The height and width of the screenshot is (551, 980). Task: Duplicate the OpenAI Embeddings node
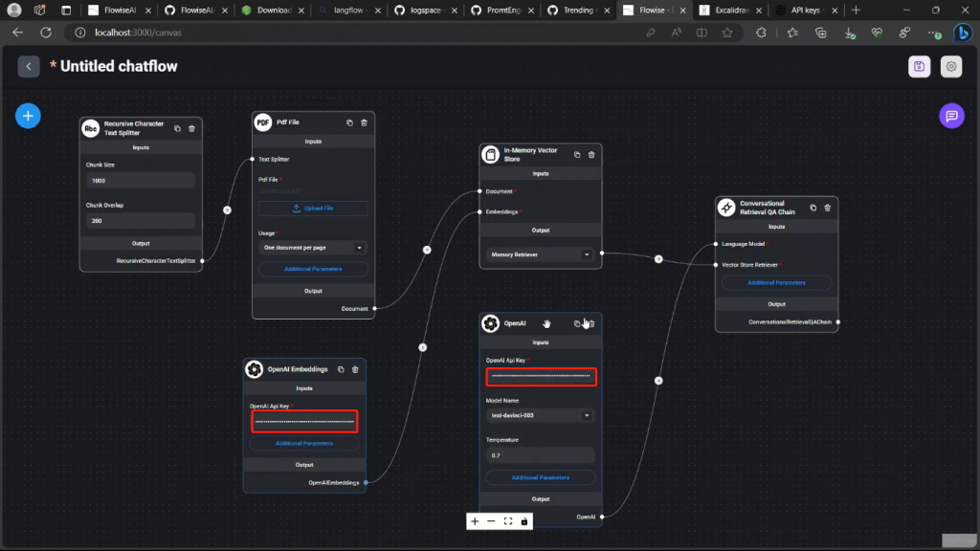click(x=341, y=369)
